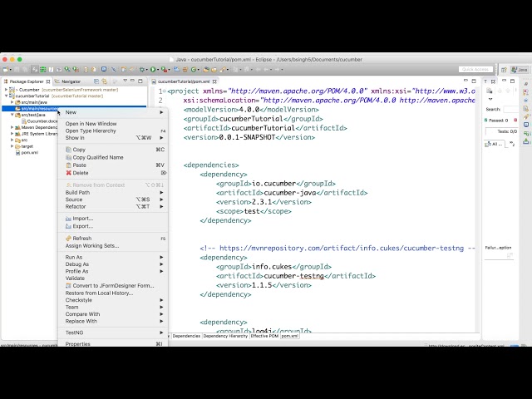Show hidden tabs via the »2 overflow
Image resolution: width=532 pixels, height=399 pixels.
pos(512,144)
